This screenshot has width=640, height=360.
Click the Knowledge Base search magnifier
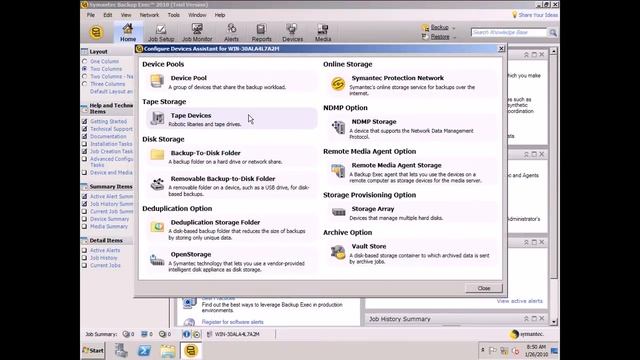click(x=553, y=32)
